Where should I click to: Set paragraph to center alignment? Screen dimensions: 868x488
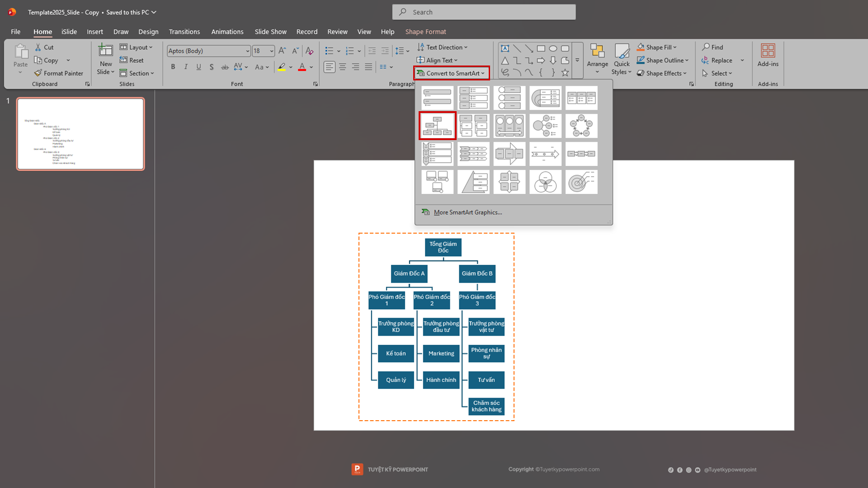pos(343,67)
